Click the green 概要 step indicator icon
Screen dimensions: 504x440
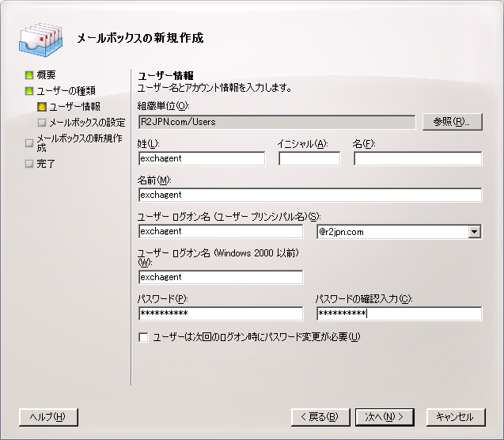point(29,75)
